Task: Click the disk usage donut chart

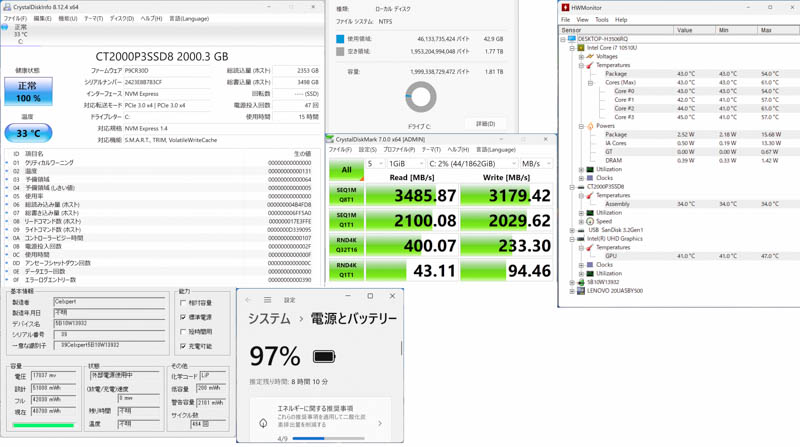Action: [x=420, y=97]
